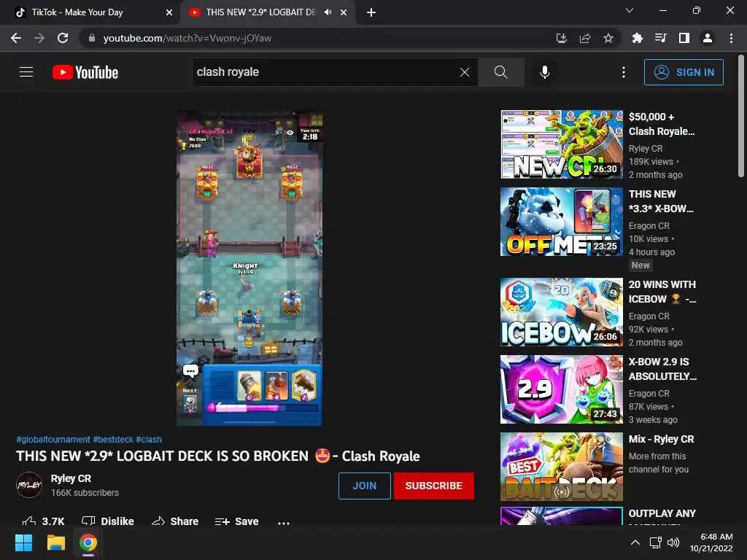Switch to the TikTok tab
747x560 pixels.
pos(89,12)
